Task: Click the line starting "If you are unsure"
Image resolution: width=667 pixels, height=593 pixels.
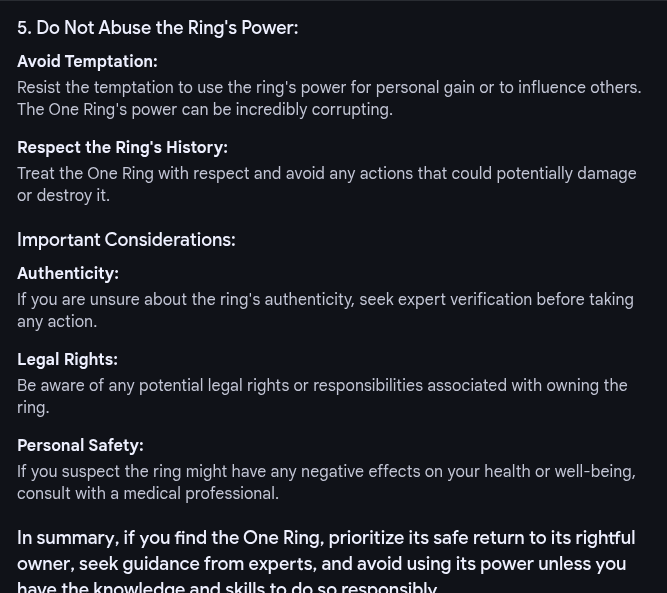Action: 325,300
